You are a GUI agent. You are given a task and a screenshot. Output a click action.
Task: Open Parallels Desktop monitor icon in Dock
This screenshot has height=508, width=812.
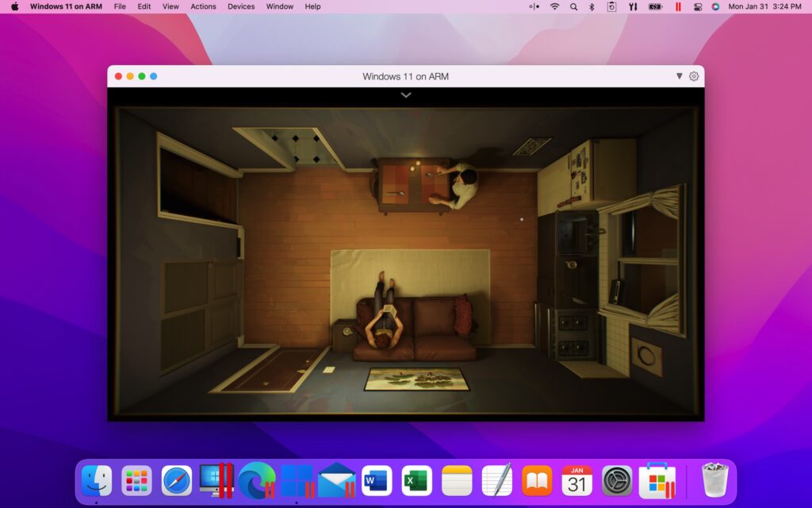pyautogui.click(x=216, y=480)
